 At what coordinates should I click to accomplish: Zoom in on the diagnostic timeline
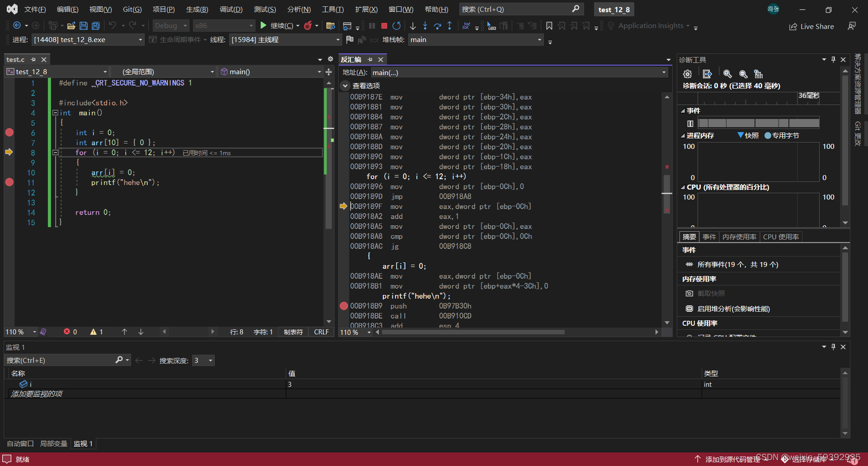click(727, 74)
